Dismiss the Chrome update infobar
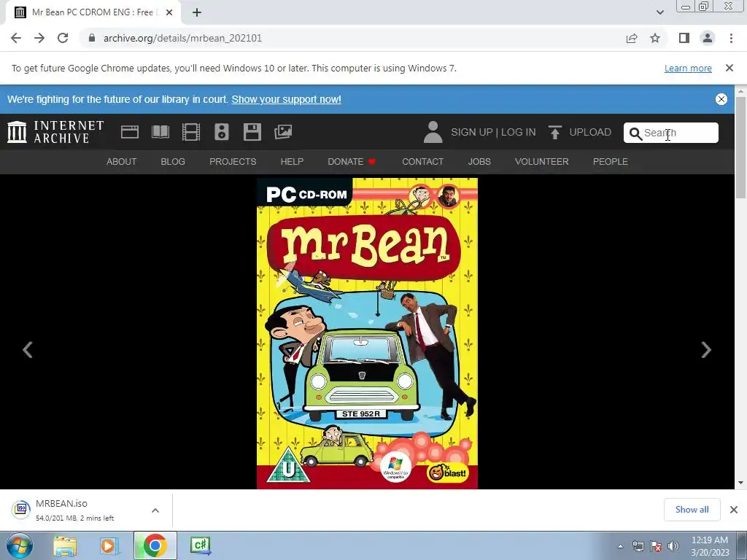The width and height of the screenshot is (747, 560). [x=729, y=68]
